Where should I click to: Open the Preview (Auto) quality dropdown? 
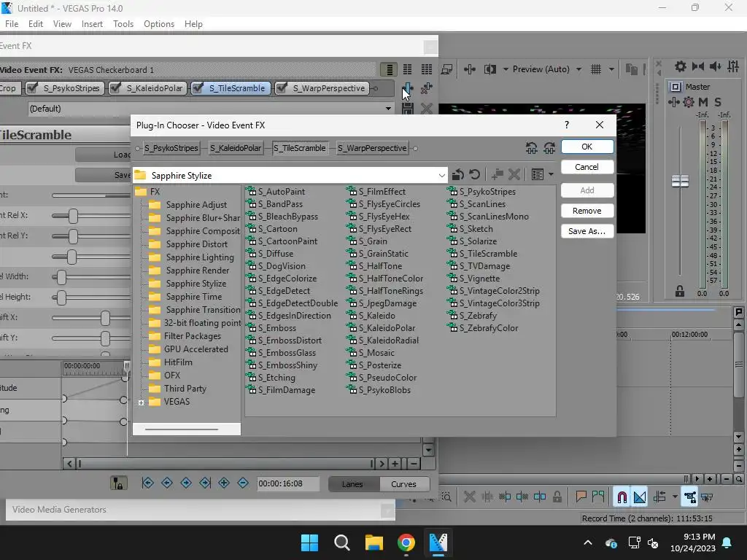[x=578, y=69]
